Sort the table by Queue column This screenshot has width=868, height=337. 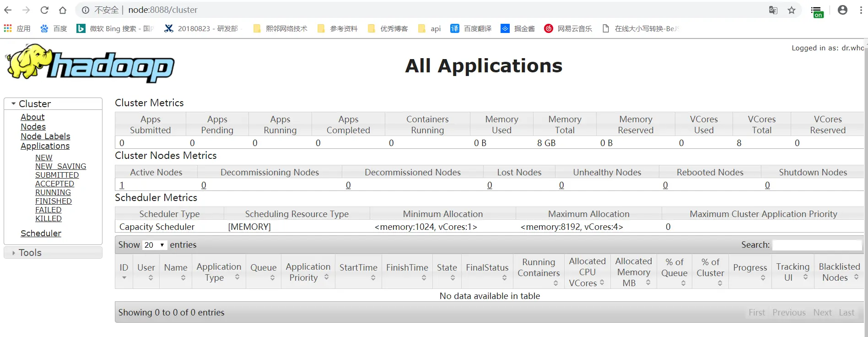pos(264,272)
